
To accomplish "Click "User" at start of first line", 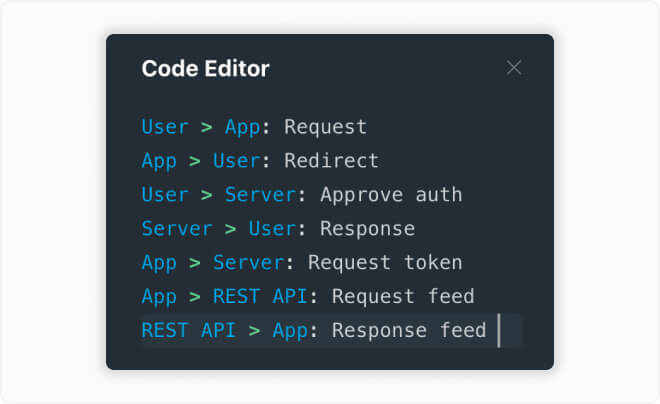I will (165, 127).
